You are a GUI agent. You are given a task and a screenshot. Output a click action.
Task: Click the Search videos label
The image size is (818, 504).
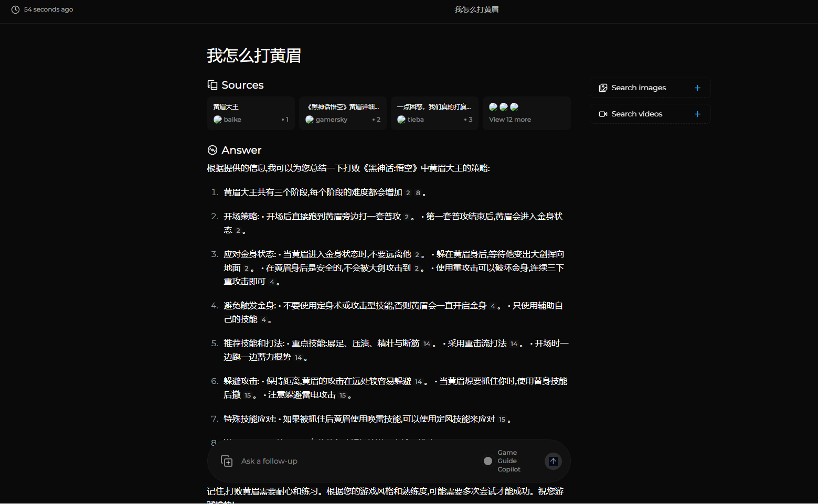coord(636,114)
